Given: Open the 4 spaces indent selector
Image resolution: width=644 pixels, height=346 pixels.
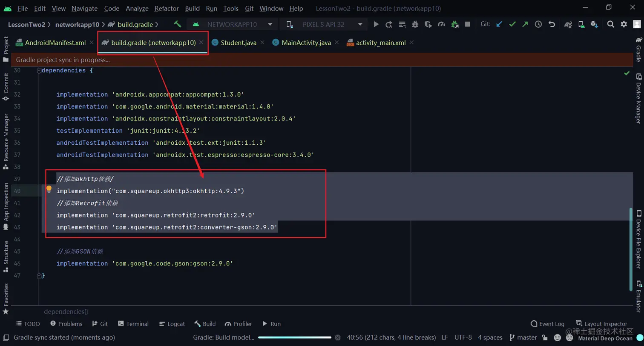Looking at the screenshot, I should pos(490,337).
